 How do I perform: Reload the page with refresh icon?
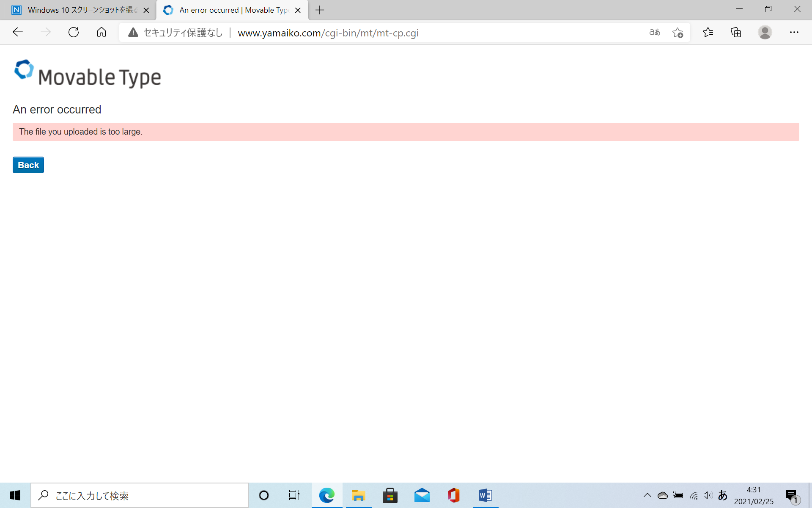(74, 32)
